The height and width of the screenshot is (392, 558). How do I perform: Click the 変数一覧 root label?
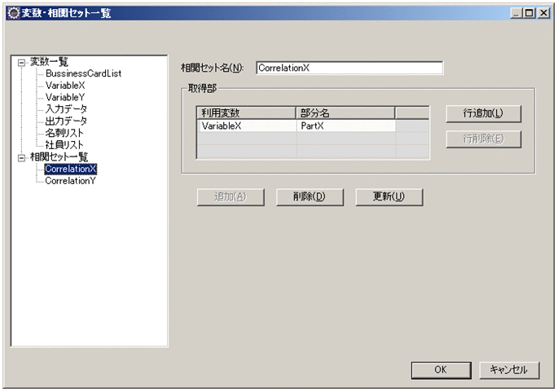(x=49, y=62)
